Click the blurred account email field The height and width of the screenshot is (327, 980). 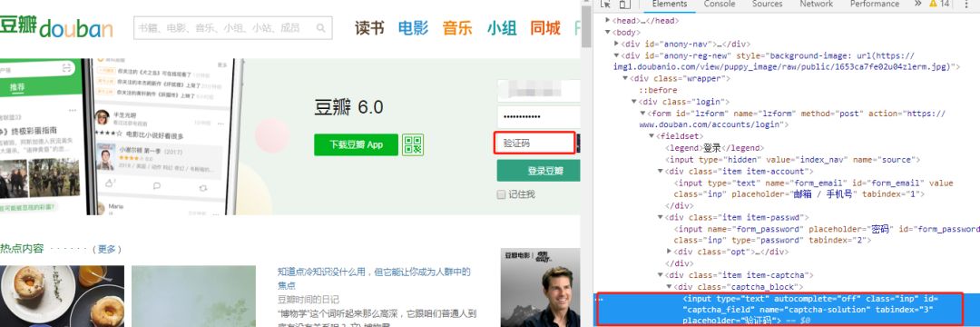tap(539, 90)
